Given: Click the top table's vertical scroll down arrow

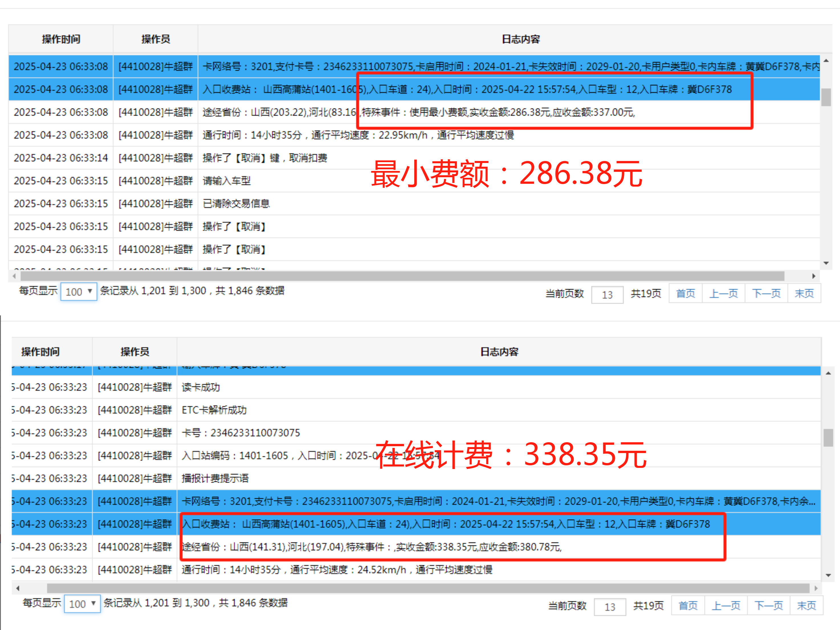Looking at the screenshot, I should pos(826,263).
